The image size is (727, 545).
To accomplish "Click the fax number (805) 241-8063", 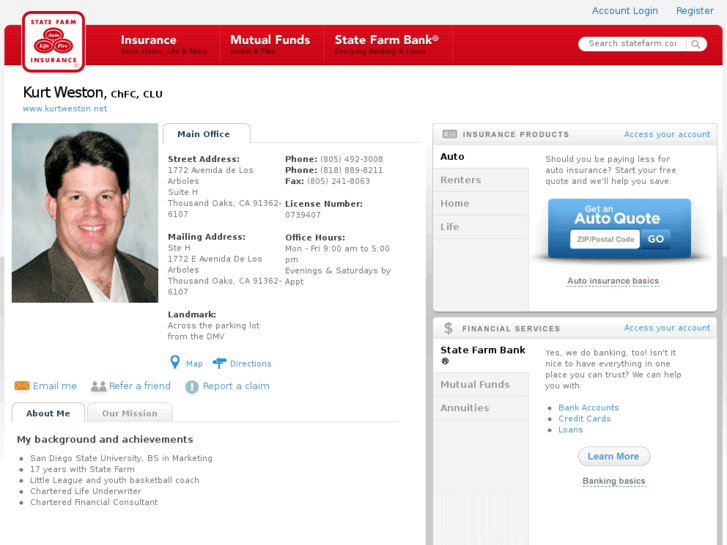I will [338, 181].
